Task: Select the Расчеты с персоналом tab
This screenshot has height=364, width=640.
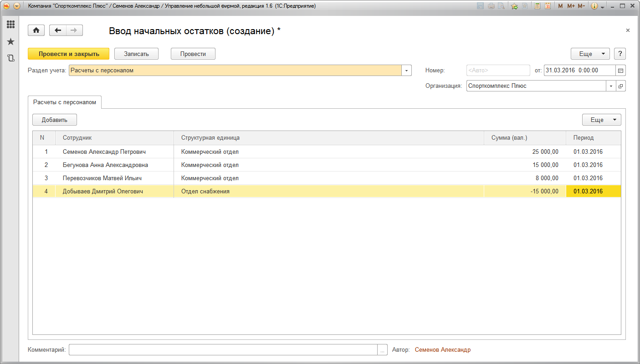Action: (65, 102)
